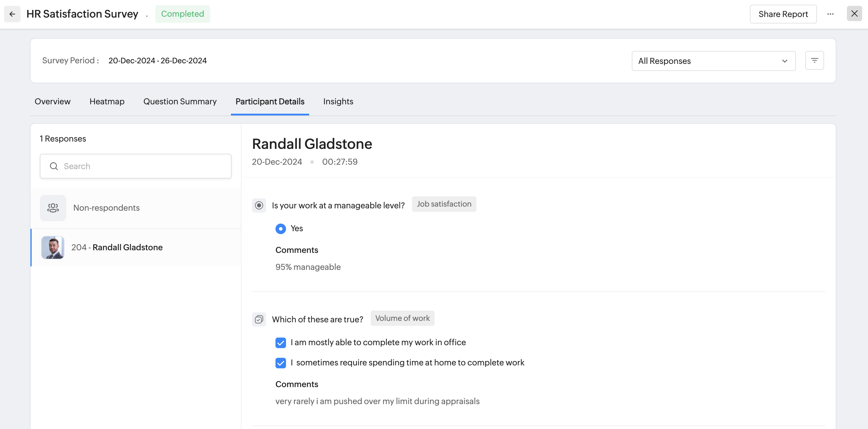Click the participant Search field
Image resolution: width=868 pixels, height=429 pixels.
click(x=145, y=166)
